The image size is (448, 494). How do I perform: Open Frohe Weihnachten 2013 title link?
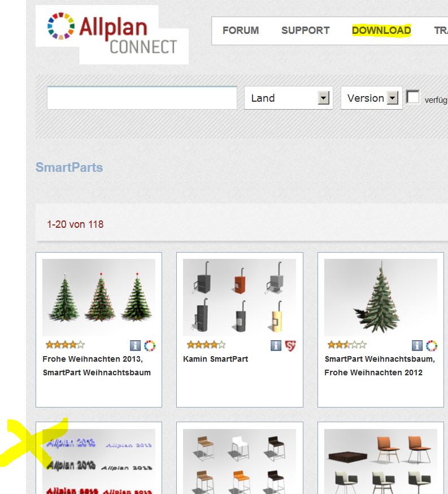point(97,366)
